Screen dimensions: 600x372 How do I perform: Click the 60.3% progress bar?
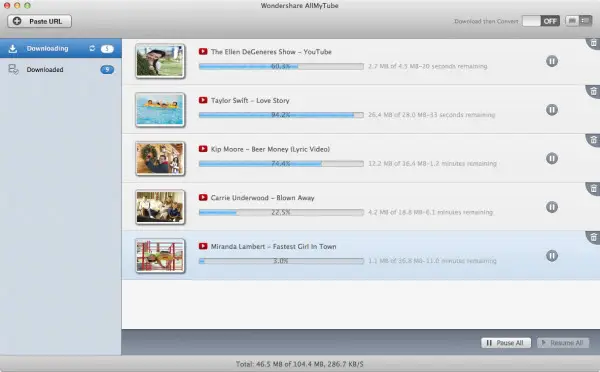281,66
